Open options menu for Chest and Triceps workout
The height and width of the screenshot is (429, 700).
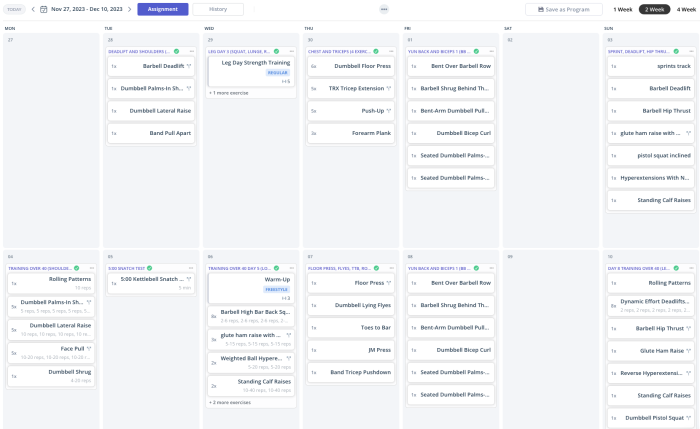point(391,51)
